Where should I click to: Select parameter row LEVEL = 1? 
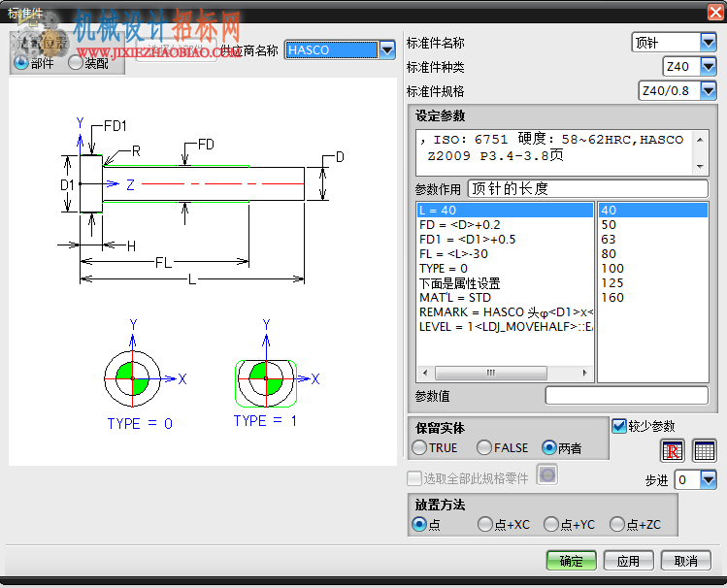tap(505, 327)
